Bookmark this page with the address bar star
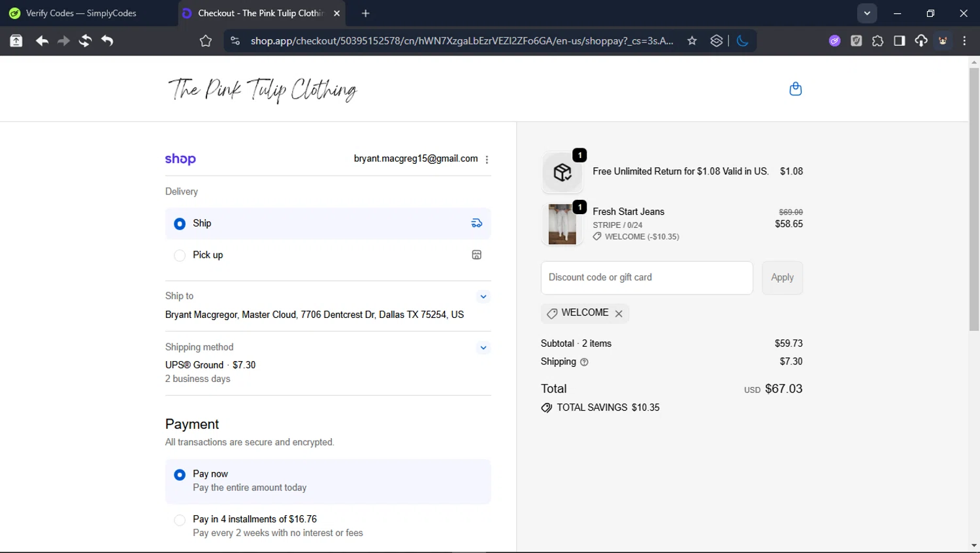This screenshot has width=980, height=553. point(692,41)
